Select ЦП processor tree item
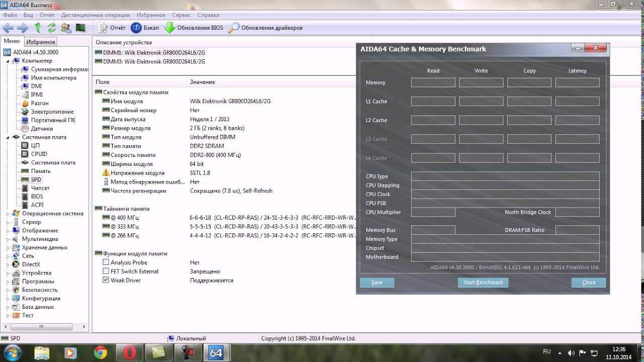This screenshot has height=362, width=644. (31, 145)
